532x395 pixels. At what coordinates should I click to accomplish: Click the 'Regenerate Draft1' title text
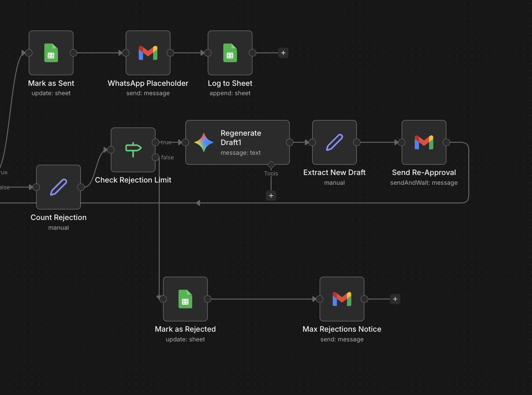pyautogui.click(x=241, y=138)
